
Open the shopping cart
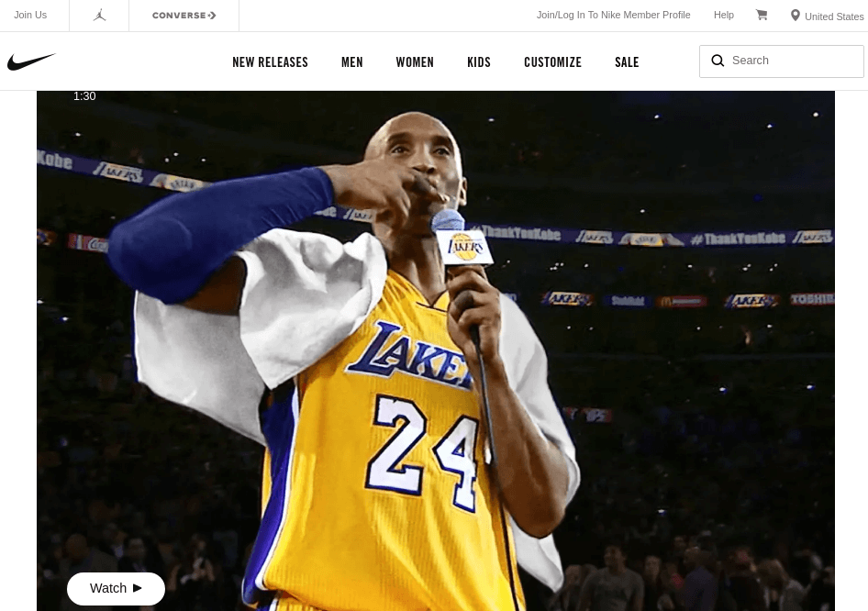(x=762, y=15)
